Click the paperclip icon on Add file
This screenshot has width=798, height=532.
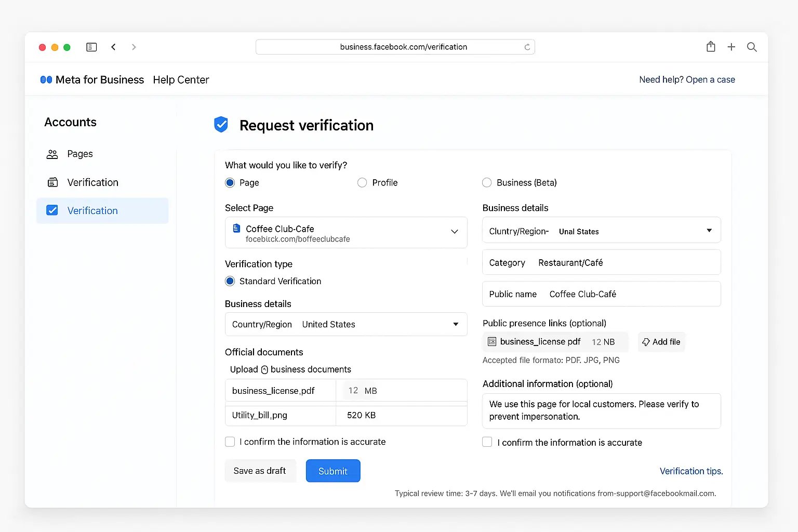(x=646, y=342)
